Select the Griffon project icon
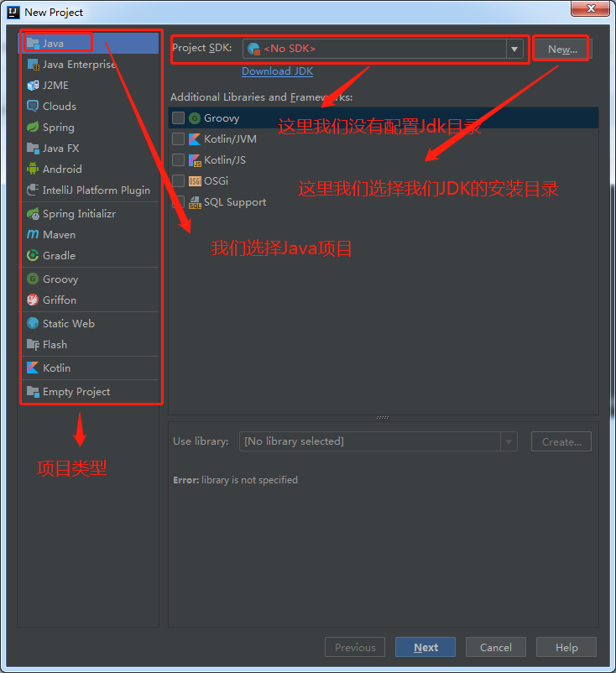 (x=33, y=300)
